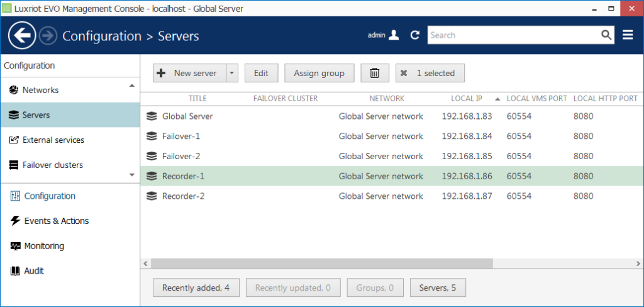Sort by LOCAL VMS PORT header
644x307 pixels.
tap(537, 99)
